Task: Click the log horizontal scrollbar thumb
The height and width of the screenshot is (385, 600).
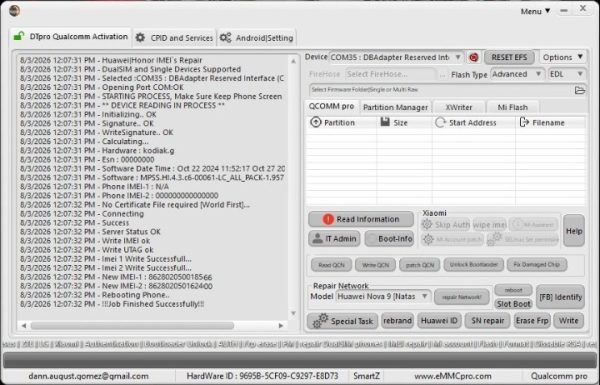Action: click(132, 326)
